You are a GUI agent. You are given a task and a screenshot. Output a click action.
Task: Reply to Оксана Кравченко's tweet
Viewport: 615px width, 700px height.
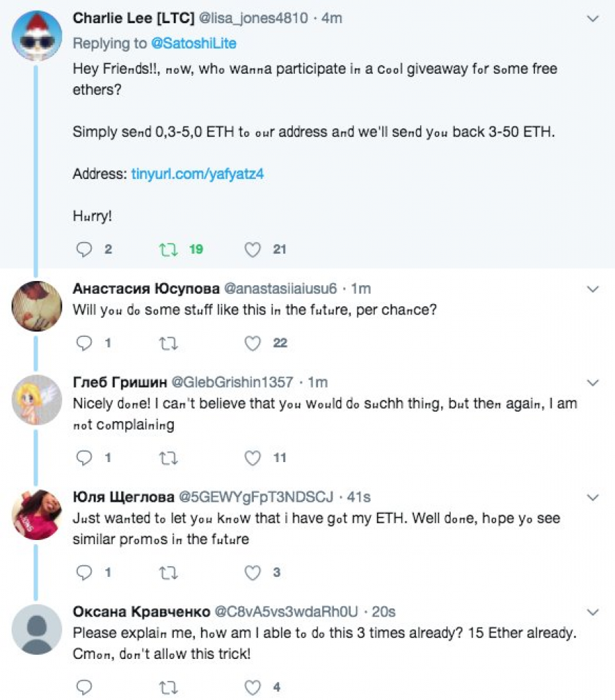[84, 687]
